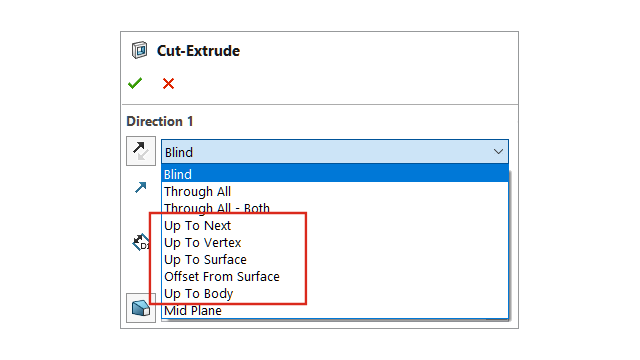Image resolution: width=640 pixels, height=360 pixels.
Task: Cancel the feature with the red X
Action: click(x=168, y=84)
